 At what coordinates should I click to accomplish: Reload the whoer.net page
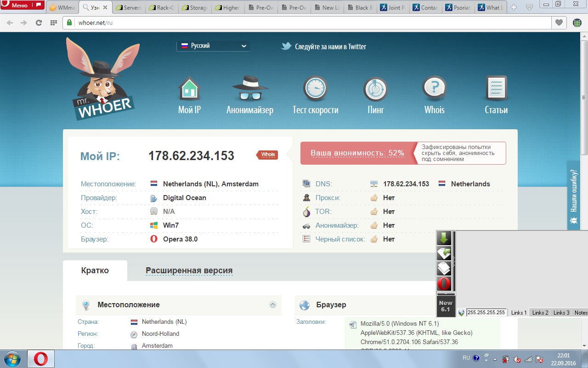(39, 23)
